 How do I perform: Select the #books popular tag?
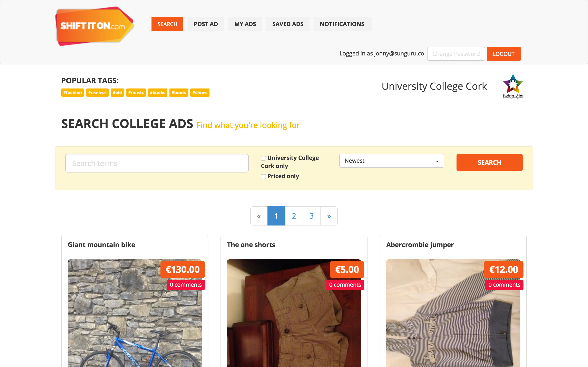pyautogui.click(x=157, y=93)
